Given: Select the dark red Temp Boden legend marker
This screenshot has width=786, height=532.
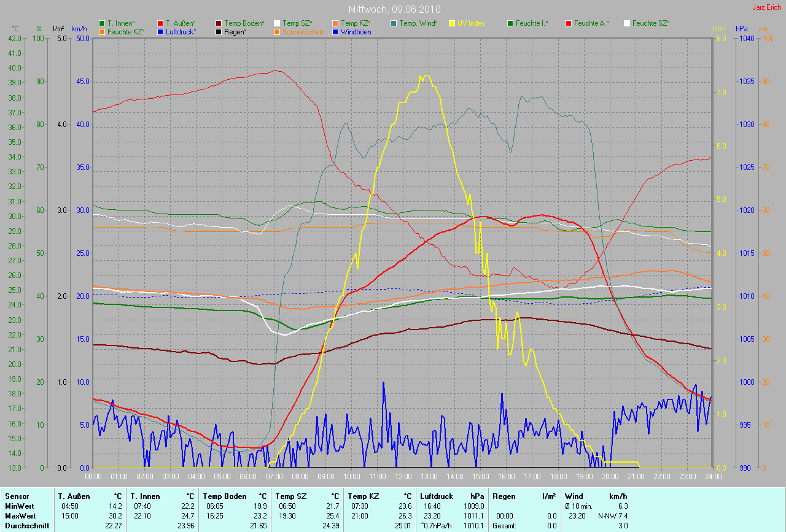Looking at the screenshot, I should [x=219, y=23].
